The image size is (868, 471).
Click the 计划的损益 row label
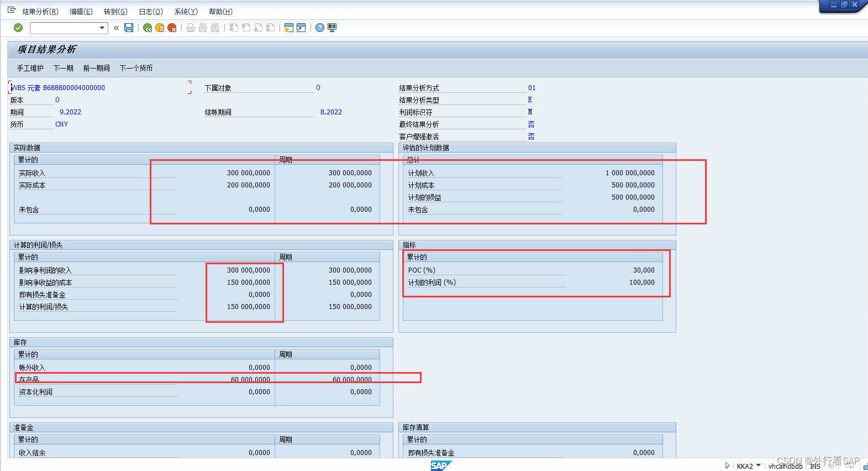pyautogui.click(x=424, y=197)
